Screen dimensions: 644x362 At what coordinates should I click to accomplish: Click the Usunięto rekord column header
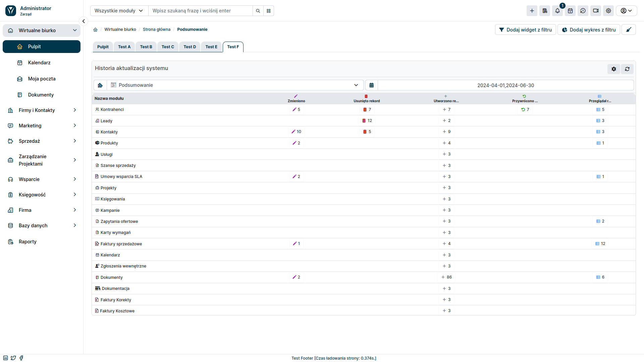(367, 99)
